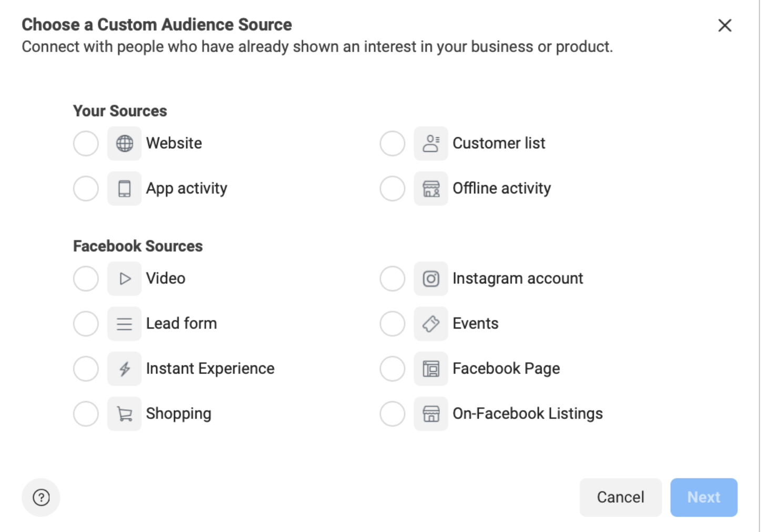Click the Shopping cart icon
The image size is (761, 532).
[125, 414]
